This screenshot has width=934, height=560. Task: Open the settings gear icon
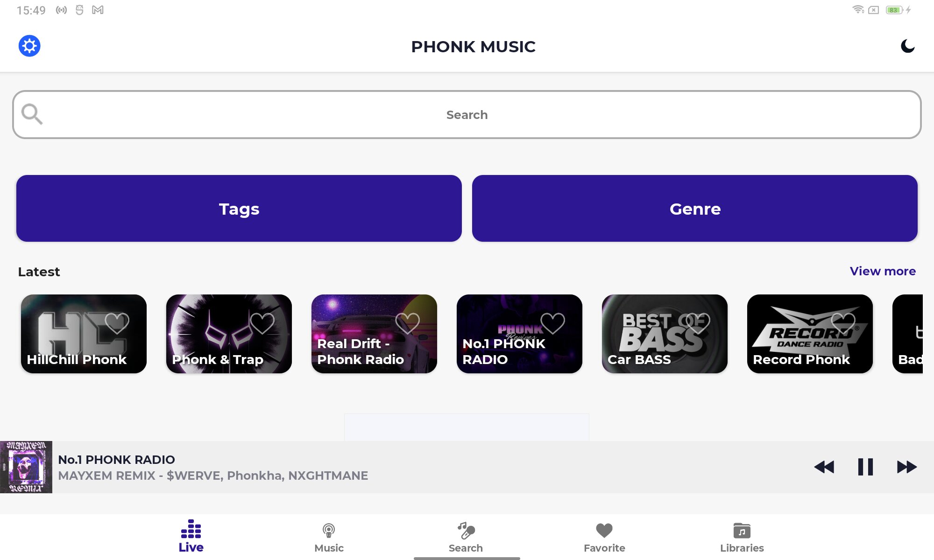pyautogui.click(x=29, y=46)
